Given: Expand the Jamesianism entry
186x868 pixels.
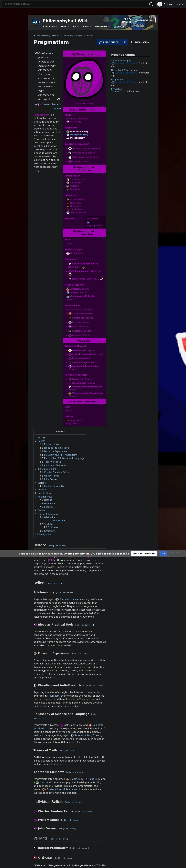Looking at the screenshot, I should (x=91, y=383).
